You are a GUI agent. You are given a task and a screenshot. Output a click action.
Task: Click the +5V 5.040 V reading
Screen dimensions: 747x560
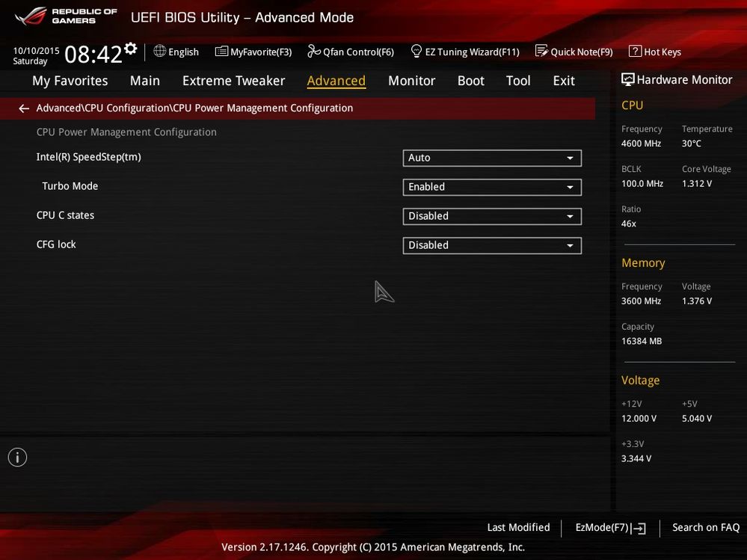[x=696, y=419]
